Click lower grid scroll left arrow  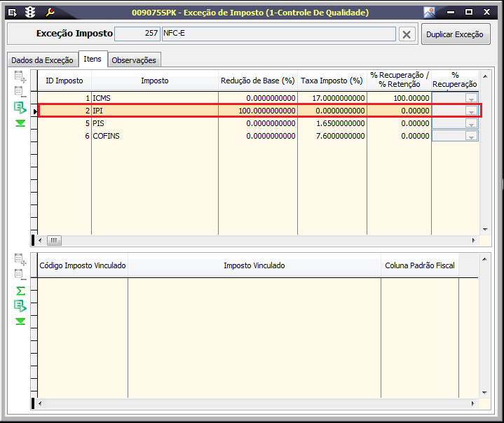[40, 403]
